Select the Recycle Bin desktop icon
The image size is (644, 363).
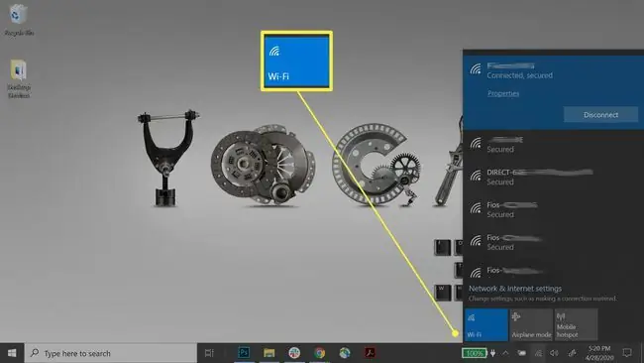[19, 20]
